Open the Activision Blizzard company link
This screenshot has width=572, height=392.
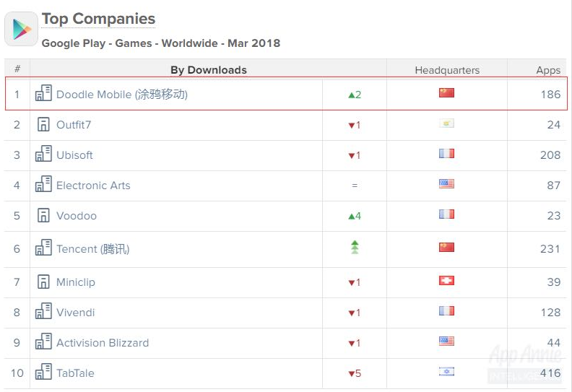pos(103,343)
